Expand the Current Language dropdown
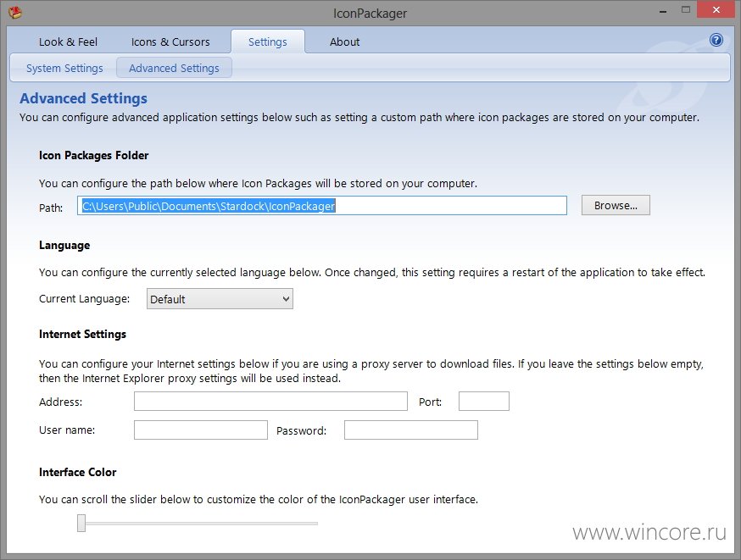 click(x=220, y=299)
